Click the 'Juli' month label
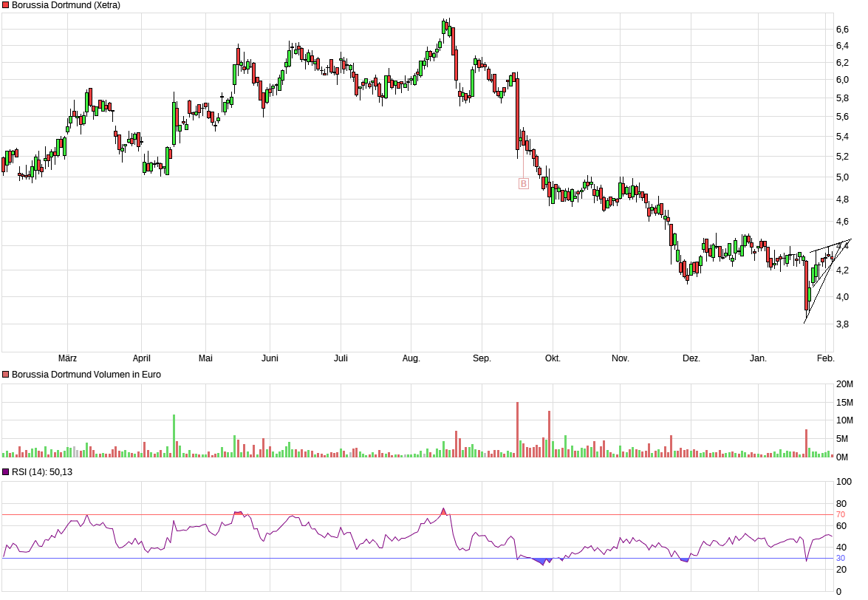Screen dimensions: 868x600 click(341, 358)
